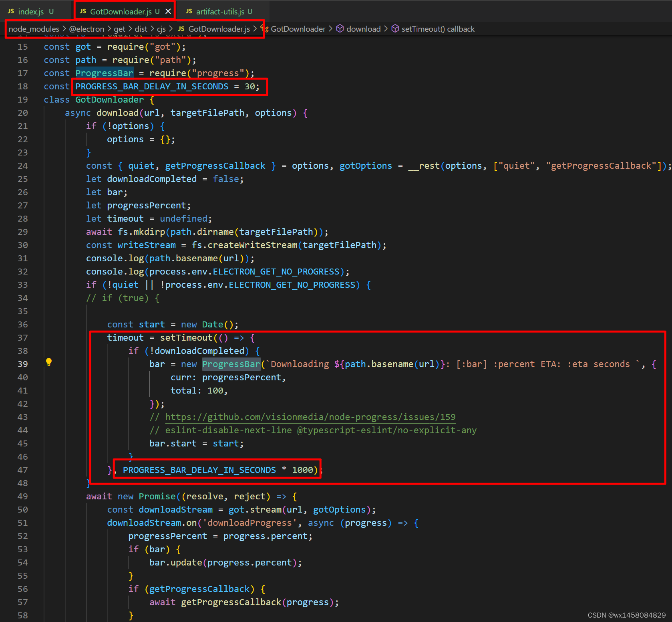Select the GotDownloader.js tab
Viewport: 672px width, 622px height.
click(125, 11)
